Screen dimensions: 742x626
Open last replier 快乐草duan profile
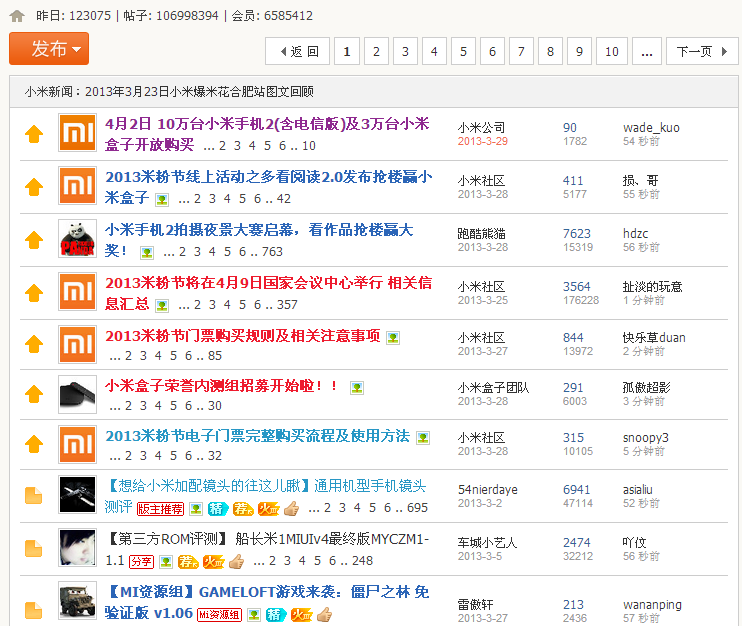[x=654, y=338]
